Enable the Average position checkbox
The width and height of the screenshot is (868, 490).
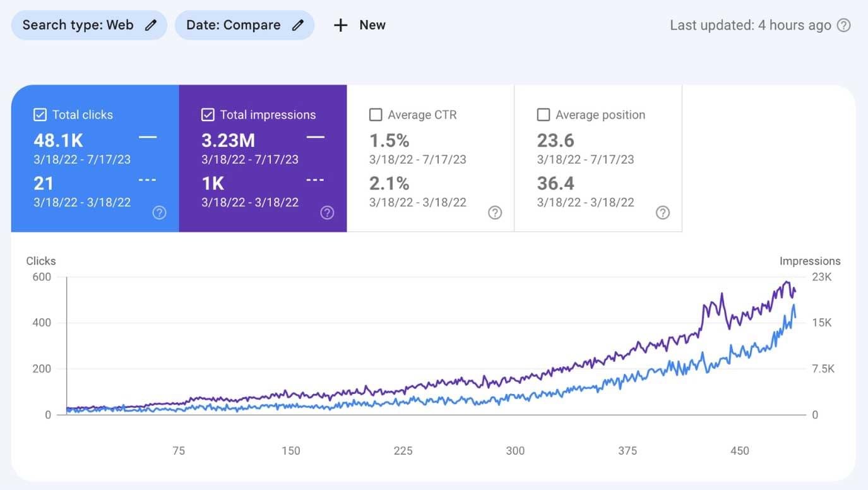(543, 115)
